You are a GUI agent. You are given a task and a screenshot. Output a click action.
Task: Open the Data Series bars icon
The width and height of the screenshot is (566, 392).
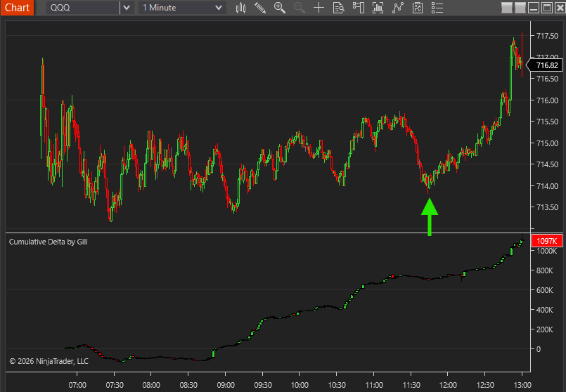378,8
